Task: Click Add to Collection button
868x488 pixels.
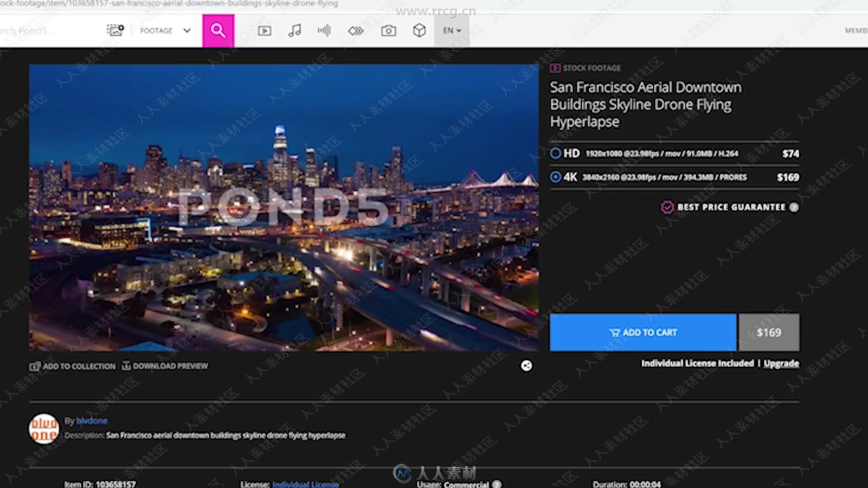Action: 71,366
